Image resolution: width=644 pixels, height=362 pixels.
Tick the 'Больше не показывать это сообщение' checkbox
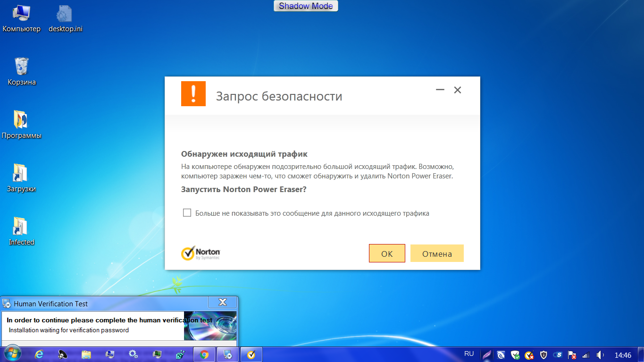point(187,213)
